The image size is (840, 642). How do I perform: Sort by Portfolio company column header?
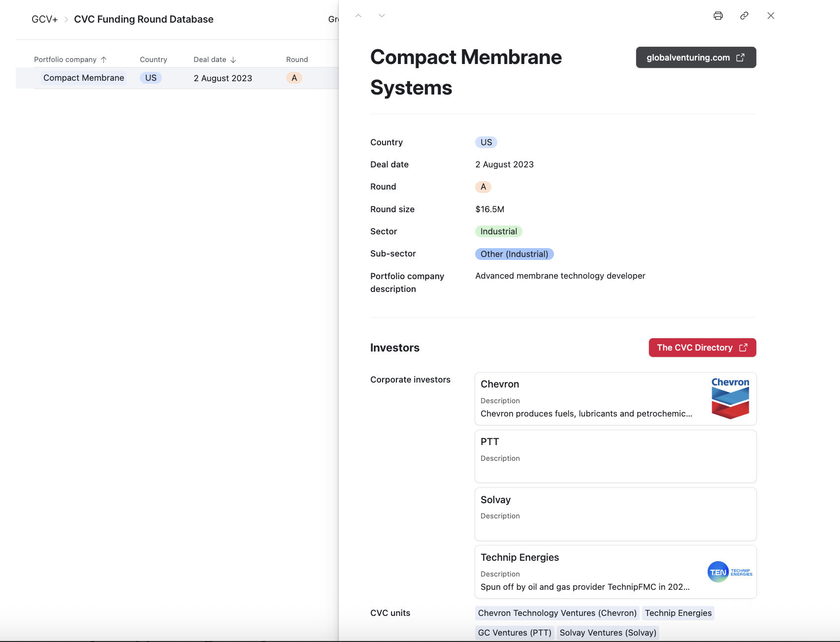point(65,60)
